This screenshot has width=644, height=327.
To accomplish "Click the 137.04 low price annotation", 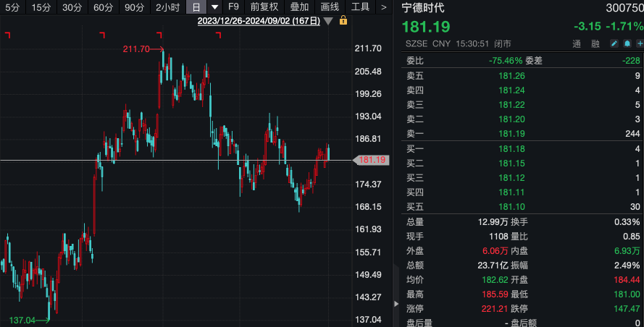I will [x=22, y=320].
